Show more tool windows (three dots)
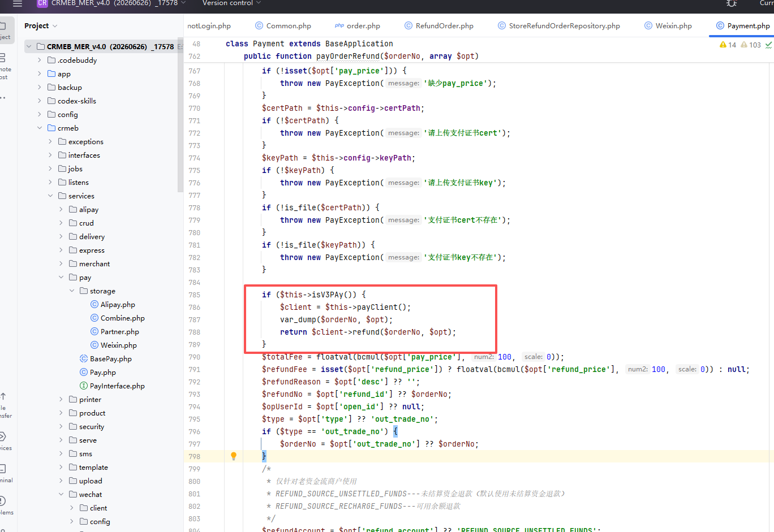774x532 pixels. (x=3, y=98)
